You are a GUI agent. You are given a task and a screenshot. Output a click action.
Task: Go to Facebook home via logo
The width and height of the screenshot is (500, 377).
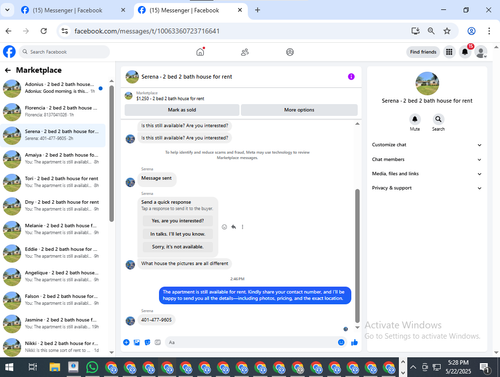[x=9, y=52]
